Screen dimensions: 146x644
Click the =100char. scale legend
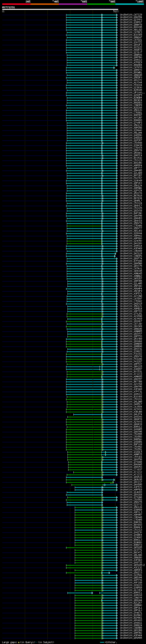(x=108, y=642)
